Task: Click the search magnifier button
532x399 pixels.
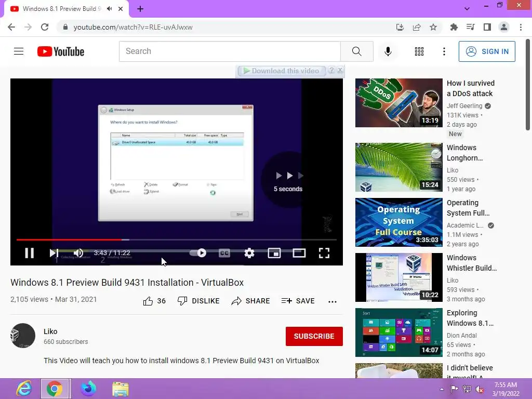Action: click(x=356, y=51)
